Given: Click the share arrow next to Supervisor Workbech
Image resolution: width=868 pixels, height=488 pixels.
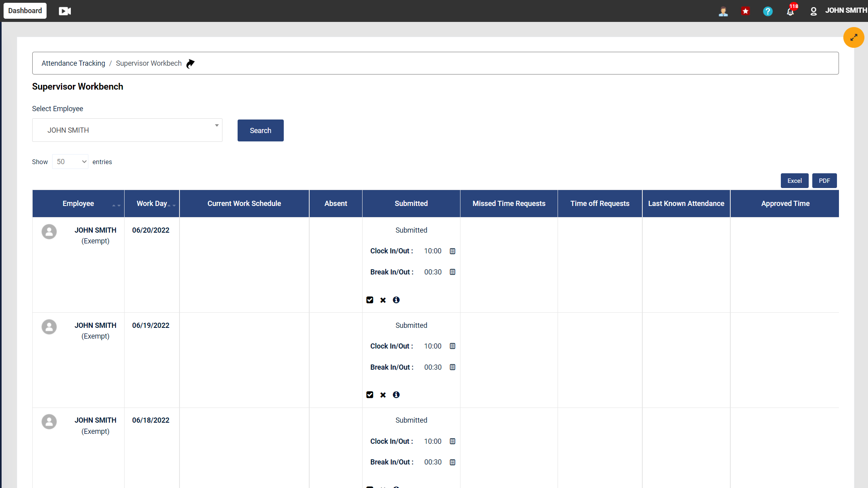Looking at the screenshot, I should [191, 63].
